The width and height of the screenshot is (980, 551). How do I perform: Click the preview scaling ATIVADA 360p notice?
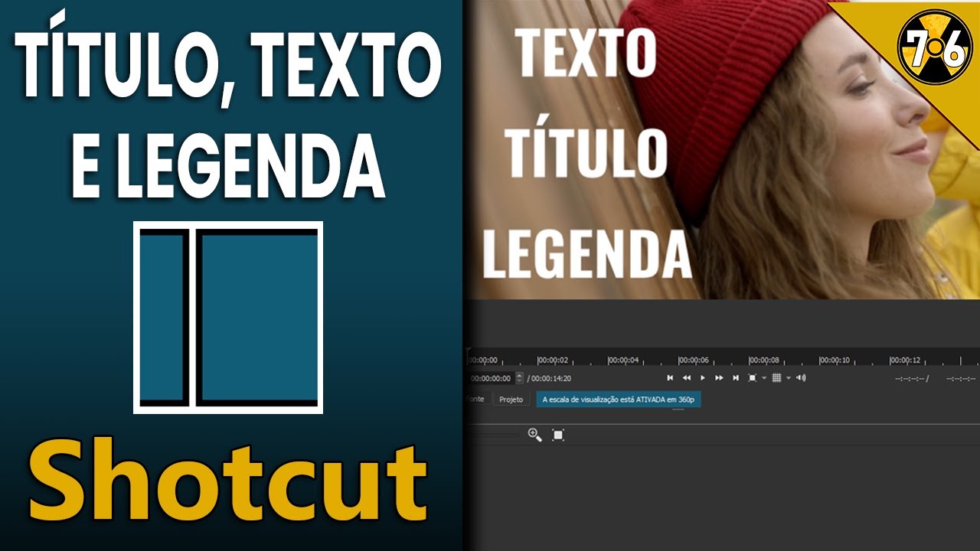[x=619, y=399]
